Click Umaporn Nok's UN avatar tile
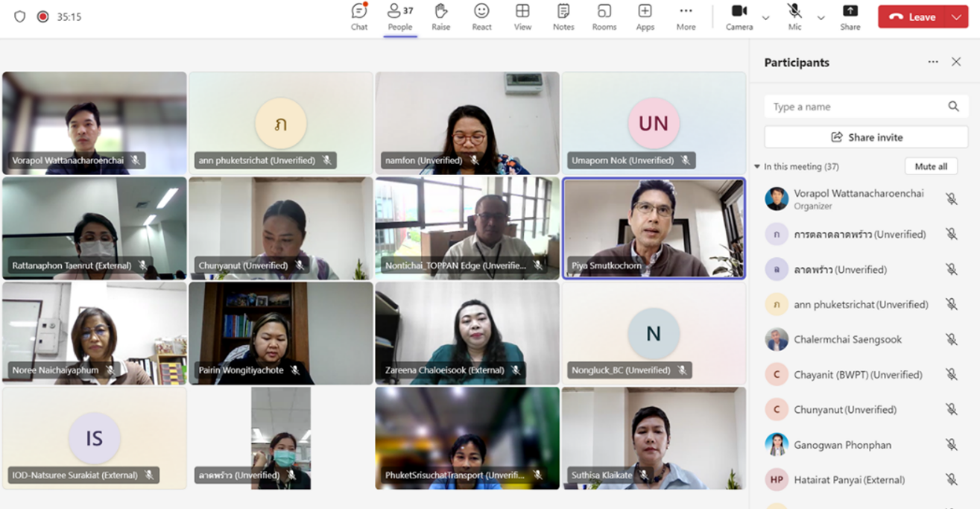Image resolution: width=980 pixels, height=509 pixels. coord(654,123)
